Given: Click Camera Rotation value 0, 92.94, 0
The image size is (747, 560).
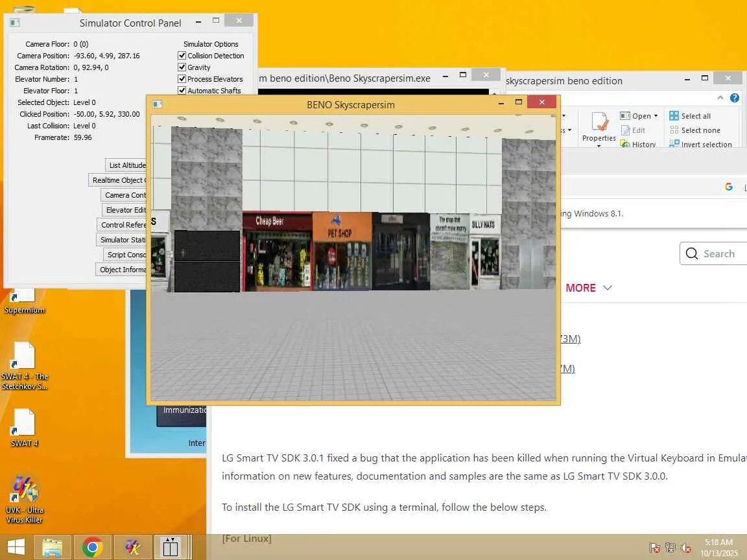Looking at the screenshot, I should [91, 67].
